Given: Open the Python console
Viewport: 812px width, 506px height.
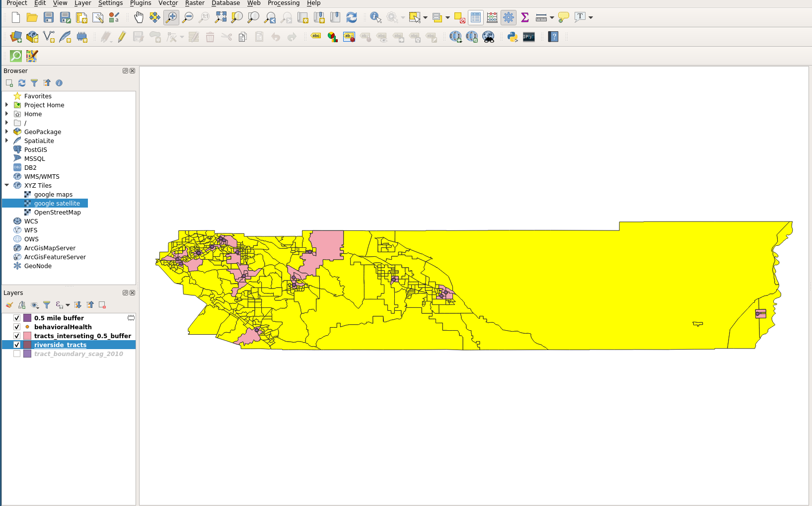Looking at the screenshot, I should pyautogui.click(x=513, y=37).
